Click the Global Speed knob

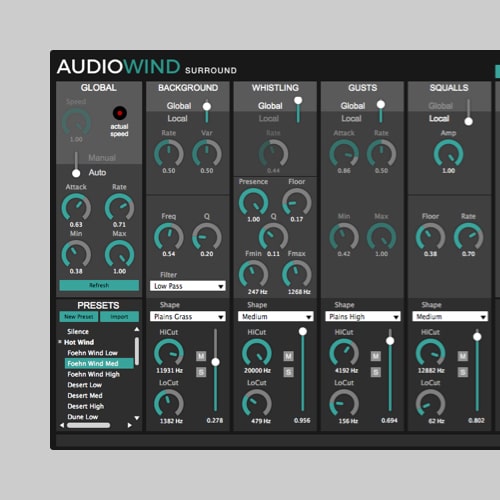click(x=76, y=123)
